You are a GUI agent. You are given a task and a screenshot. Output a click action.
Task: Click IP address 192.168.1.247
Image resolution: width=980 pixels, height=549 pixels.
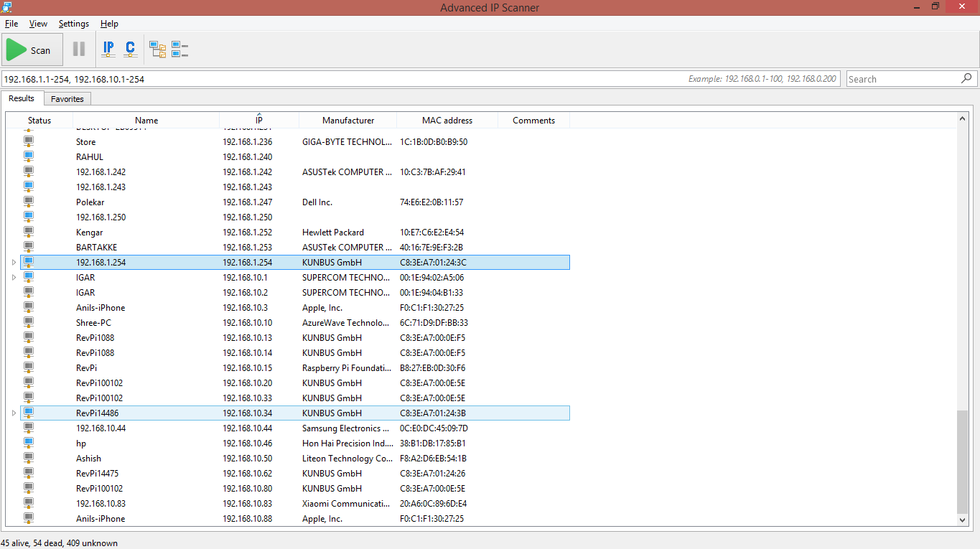[x=248, y=202]
